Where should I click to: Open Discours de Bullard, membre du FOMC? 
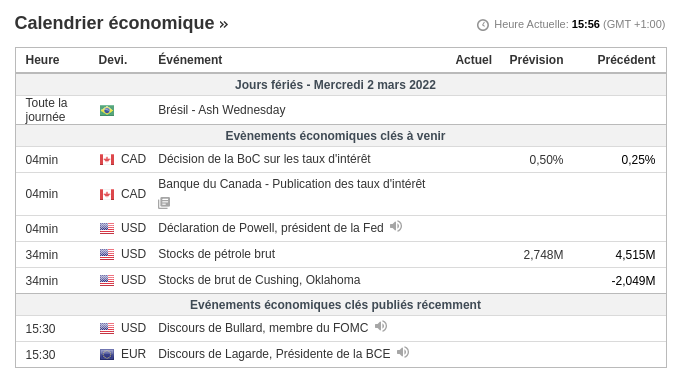tap(263, 328)
